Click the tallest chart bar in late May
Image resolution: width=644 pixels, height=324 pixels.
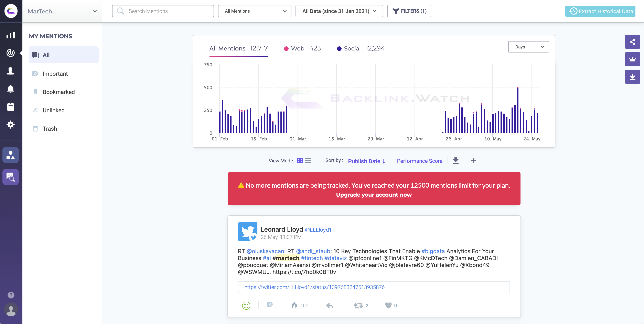click(517, 110)
